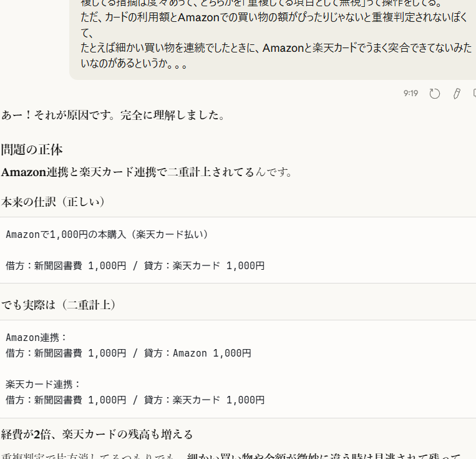Click the heading 経費が2倍、楽天カードの残高も増える
The image size is (476, 459).
(97, 434)
